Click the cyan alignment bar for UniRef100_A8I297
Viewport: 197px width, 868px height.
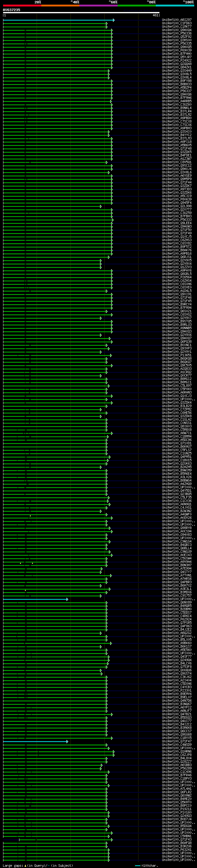point(58,20)
